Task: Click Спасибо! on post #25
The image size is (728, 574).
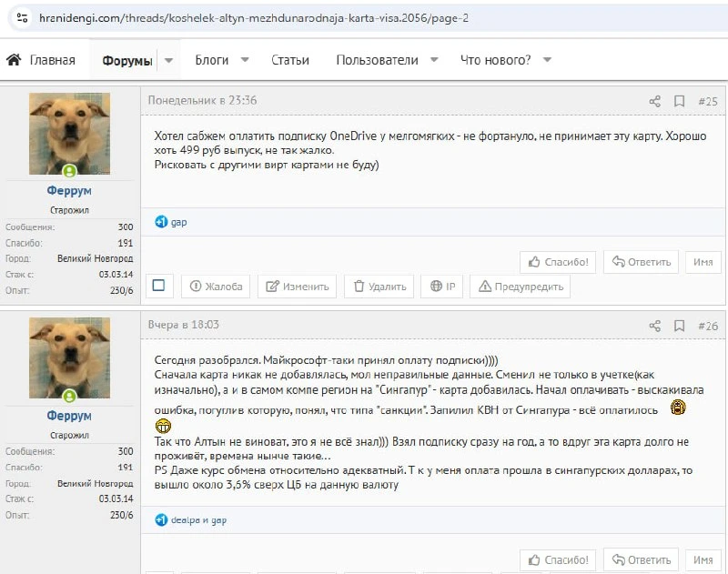Action: coord(558,262)
